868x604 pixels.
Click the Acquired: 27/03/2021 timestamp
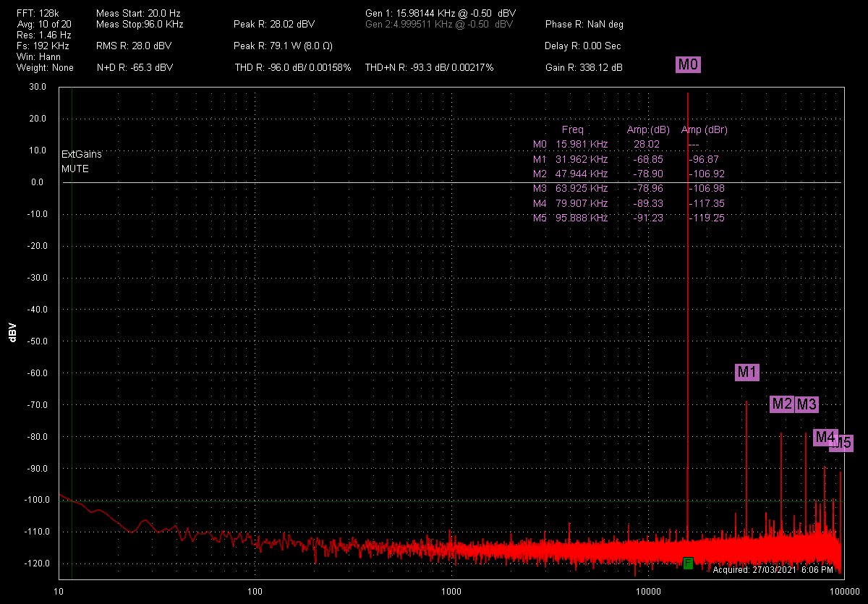tap(773, 570)
